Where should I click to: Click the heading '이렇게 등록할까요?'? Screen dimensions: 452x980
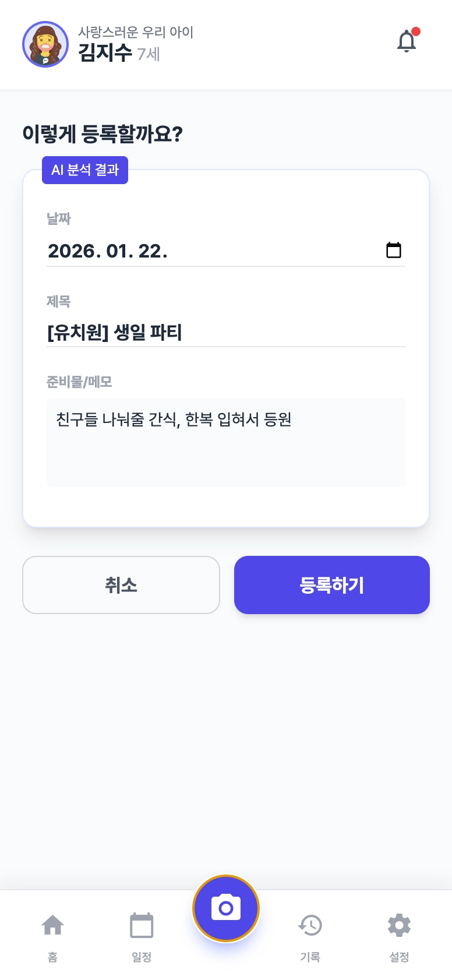(103, 134)
